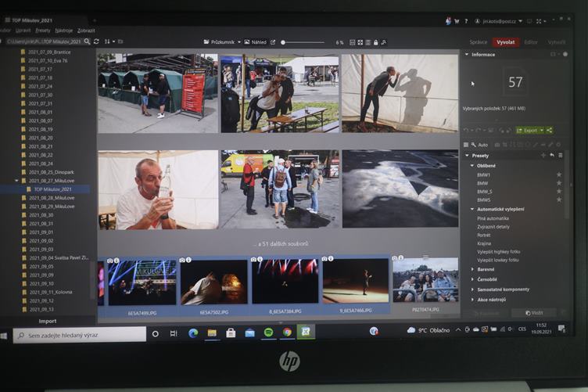Open the Presety menu in the menu bar
The height and width of the screenshot is (392, 588).
pos(43,31)
